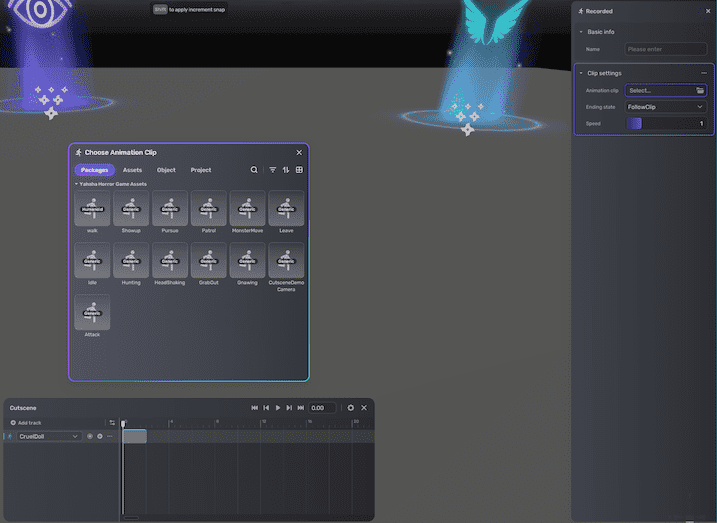717x523 pixels.
Task: Add a clip to the CruelDoll track
Action: 100,437
